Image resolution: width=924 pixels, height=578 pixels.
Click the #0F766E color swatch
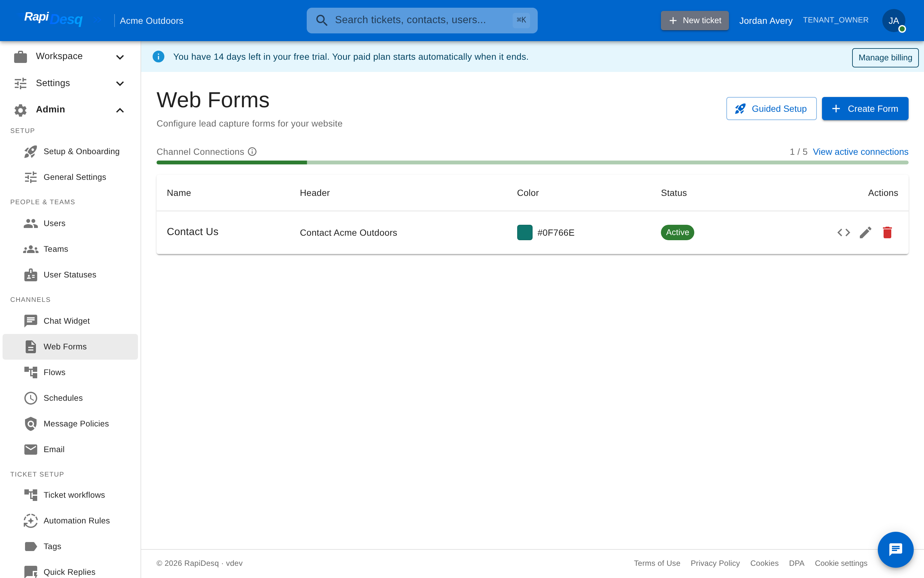525,232
